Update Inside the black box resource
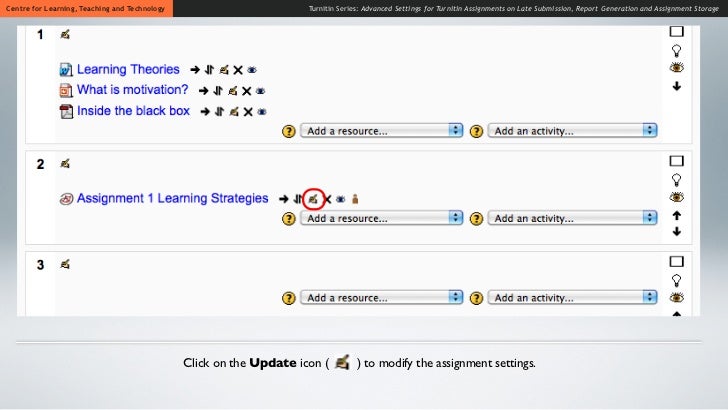 tap(234, 111)
